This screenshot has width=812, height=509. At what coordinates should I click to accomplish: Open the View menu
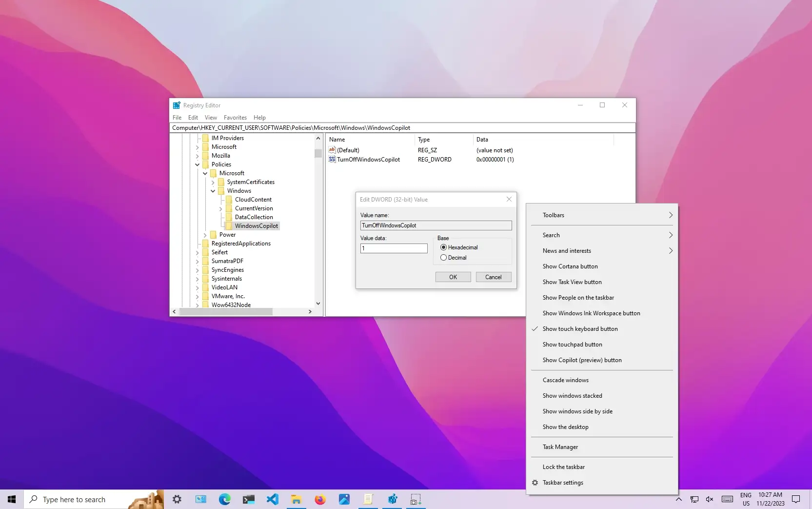(x=211, y=118)
